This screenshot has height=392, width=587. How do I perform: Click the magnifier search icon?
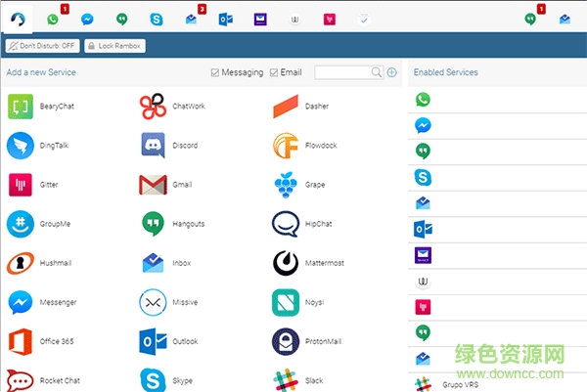pos(377,72)
